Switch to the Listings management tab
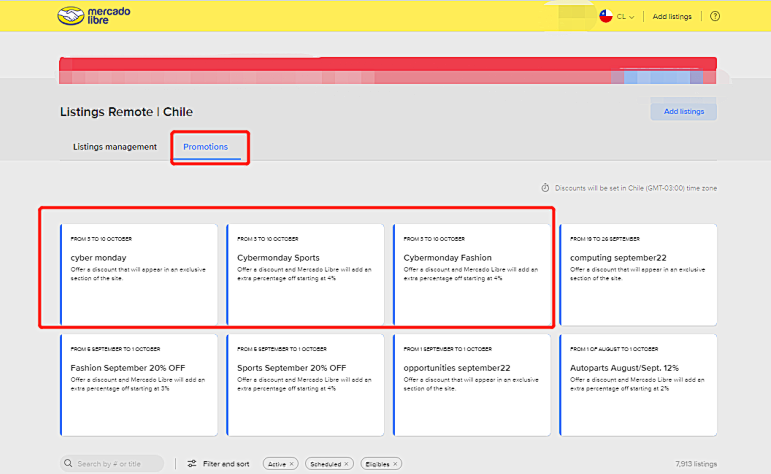The height and width of the screenshot is (474, 771). (114, 147)
